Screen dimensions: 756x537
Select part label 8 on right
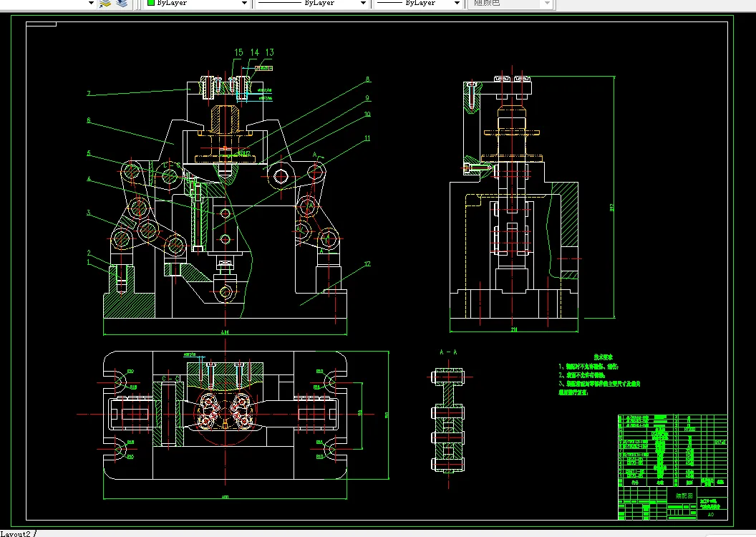click(x=368, y=79)
